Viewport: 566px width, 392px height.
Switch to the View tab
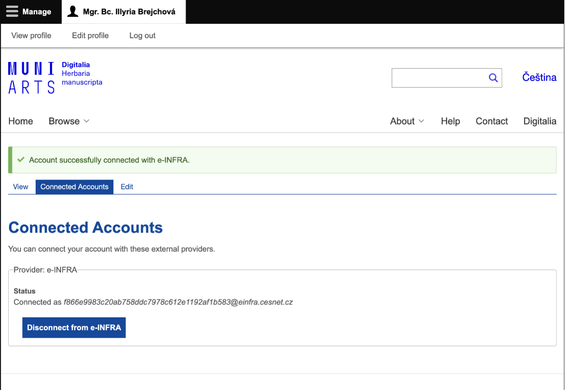[x=20, y=187]
